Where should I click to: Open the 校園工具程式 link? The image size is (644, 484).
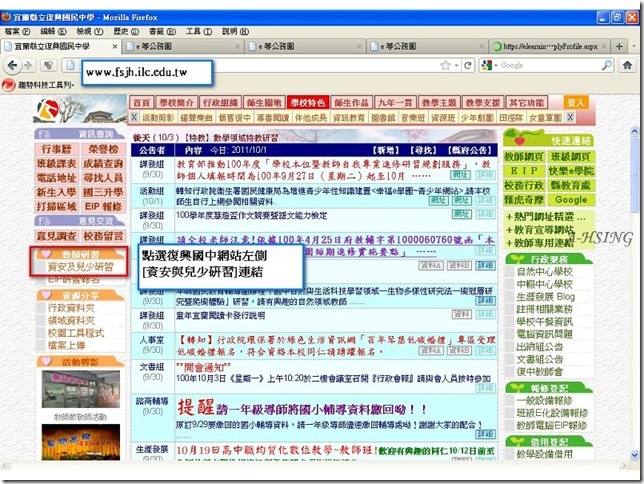(76, 333)
